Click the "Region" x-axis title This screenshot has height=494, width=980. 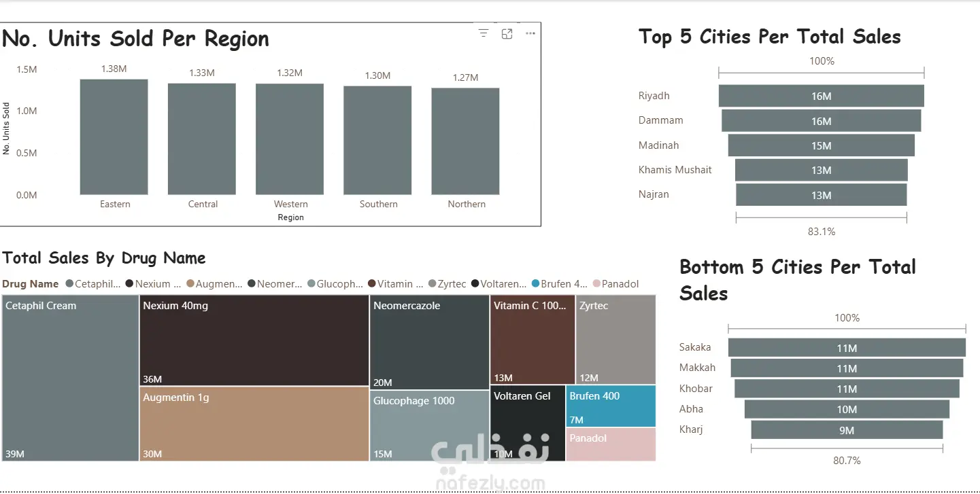click(290, 217)
